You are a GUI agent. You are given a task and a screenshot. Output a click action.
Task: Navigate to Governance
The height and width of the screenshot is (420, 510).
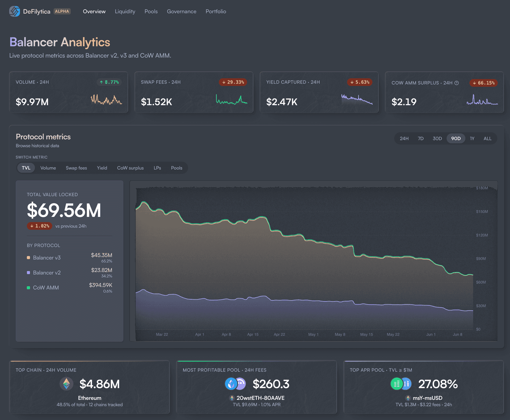tap(182, 11)
